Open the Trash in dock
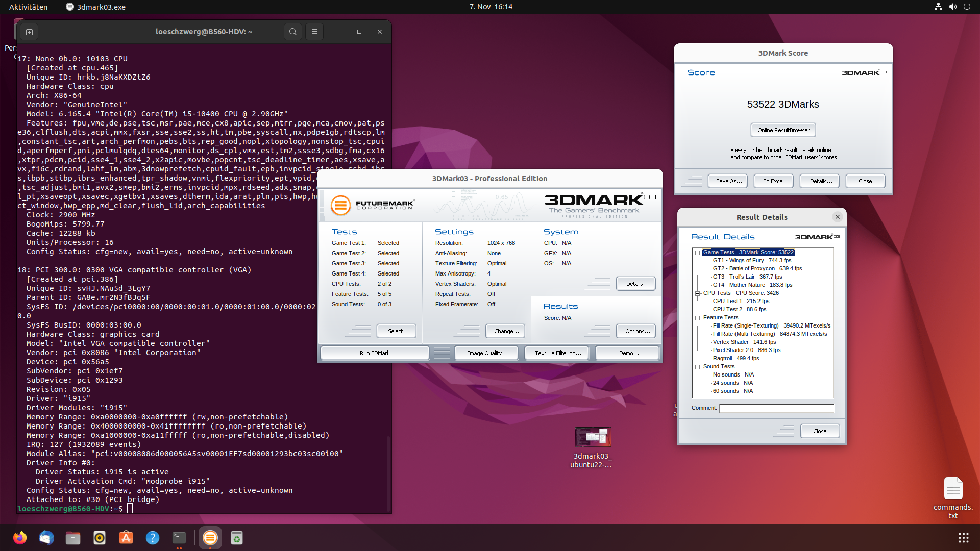 236,538
